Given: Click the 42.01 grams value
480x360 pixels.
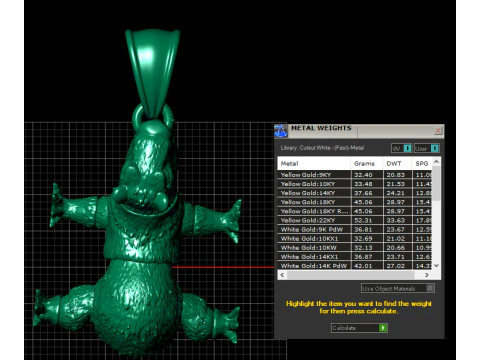Looking at the screenshot, I should (363, 266).
